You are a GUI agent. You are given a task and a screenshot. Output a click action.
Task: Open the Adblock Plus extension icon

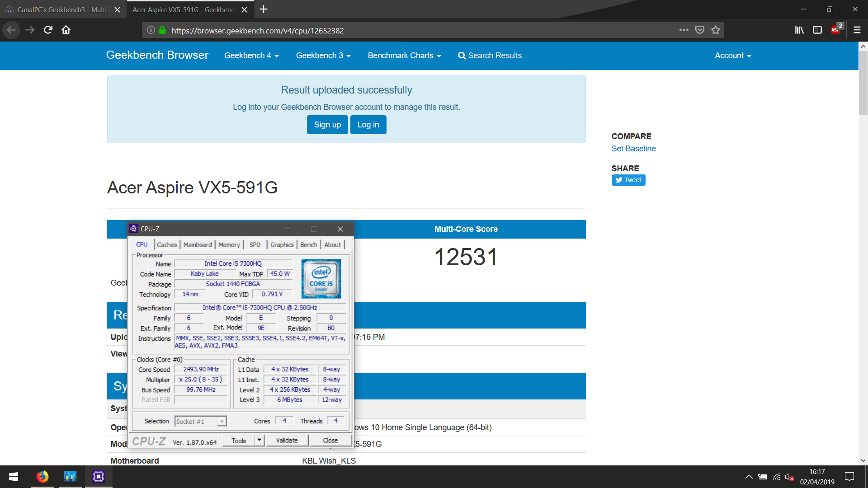836,29
